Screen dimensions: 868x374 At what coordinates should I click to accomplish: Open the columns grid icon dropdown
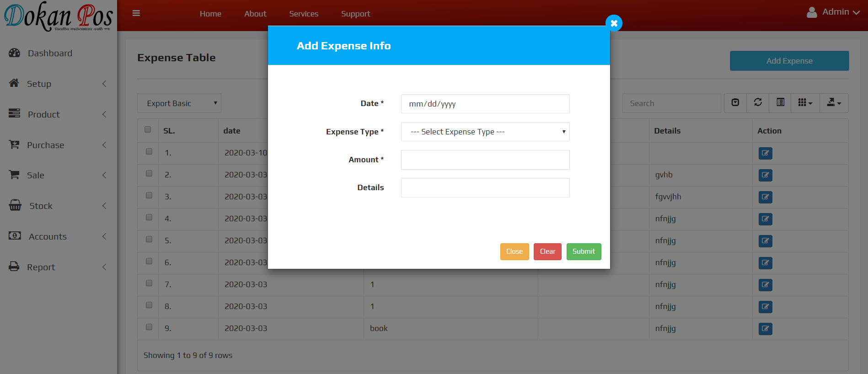805,103
